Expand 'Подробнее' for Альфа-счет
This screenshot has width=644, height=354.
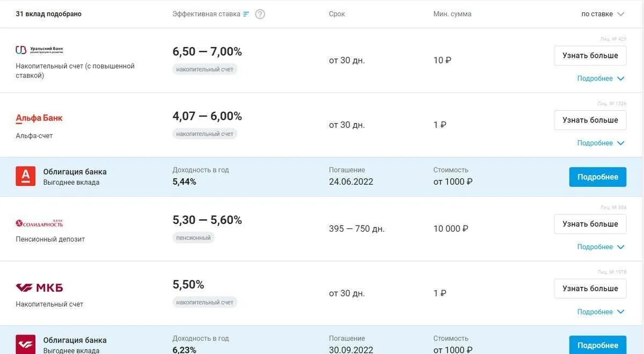coord(601,143)
